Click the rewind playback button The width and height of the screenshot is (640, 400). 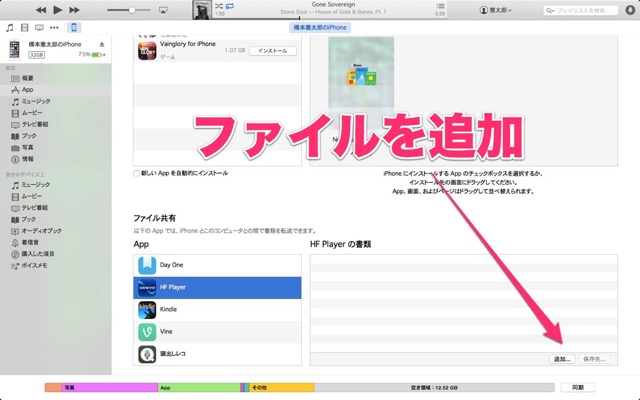[x=41, y=10]
